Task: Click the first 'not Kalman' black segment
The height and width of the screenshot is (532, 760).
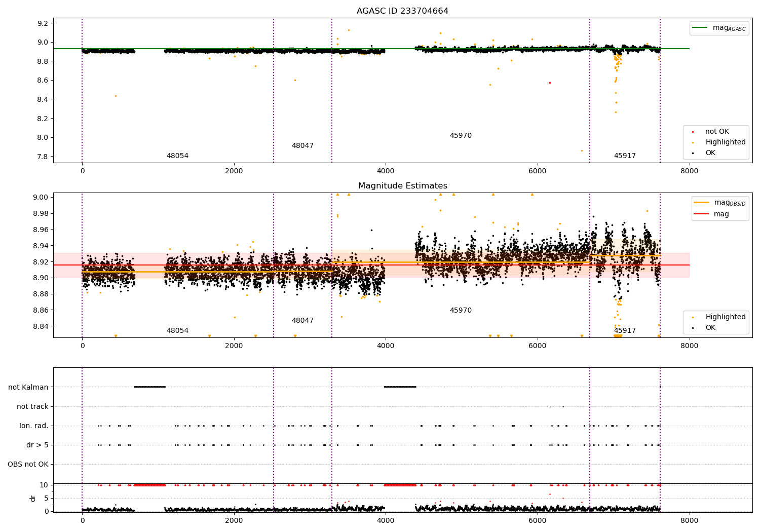Action: (x=149, y=387)
